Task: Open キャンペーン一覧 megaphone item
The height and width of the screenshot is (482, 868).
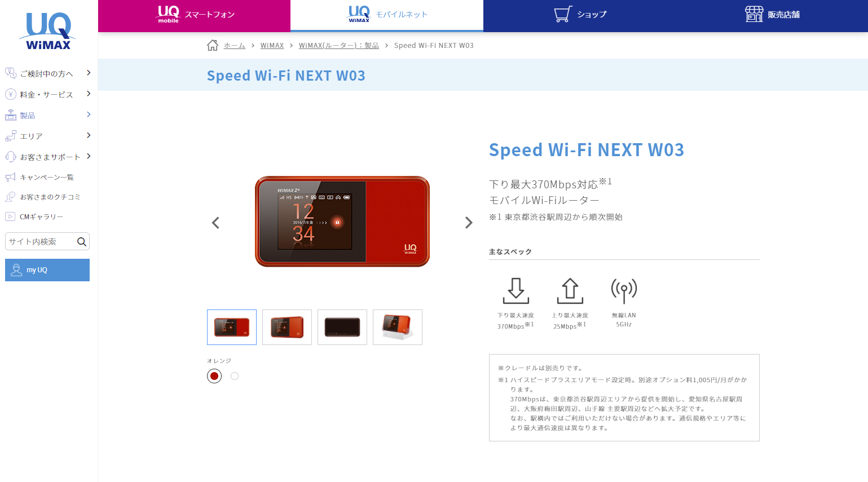Action: click(x=47, y=177)
